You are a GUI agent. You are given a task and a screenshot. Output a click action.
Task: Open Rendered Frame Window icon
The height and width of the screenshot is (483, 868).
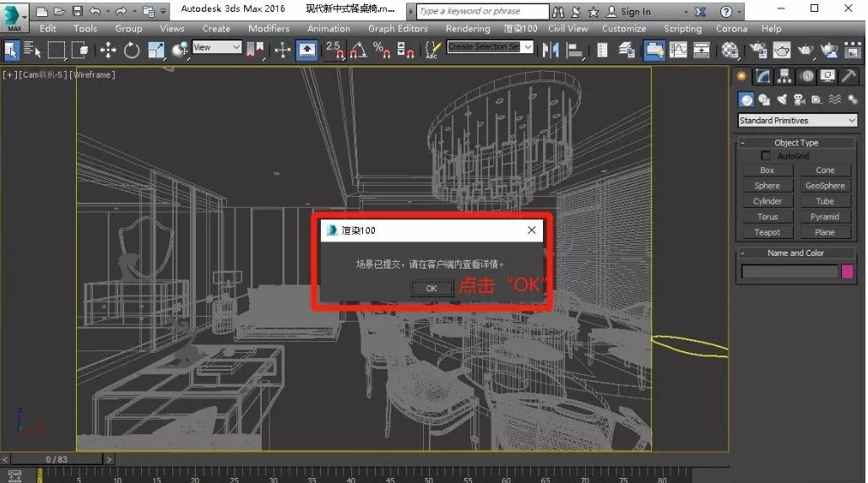[x=781, y=51]
